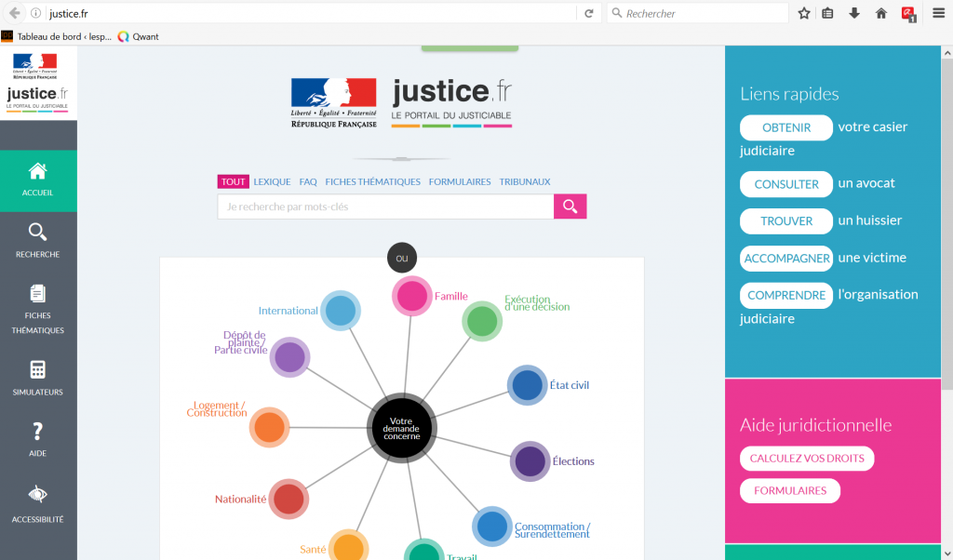Image resolution: width=953 pixels, height=560 pixels.
Task: Click the page scrollbar down arrow
Action: click(x=946, y=553)
